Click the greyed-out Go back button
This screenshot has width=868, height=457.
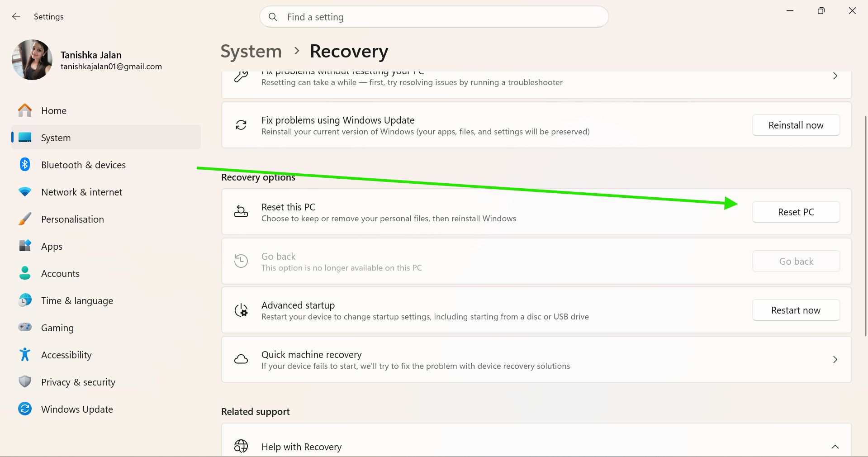(796, 261)
